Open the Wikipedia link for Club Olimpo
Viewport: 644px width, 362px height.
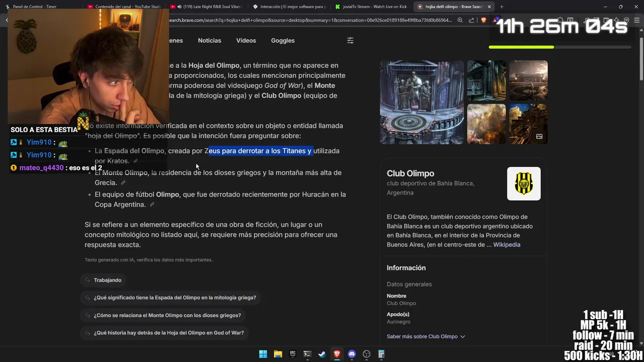pos(507,245)
